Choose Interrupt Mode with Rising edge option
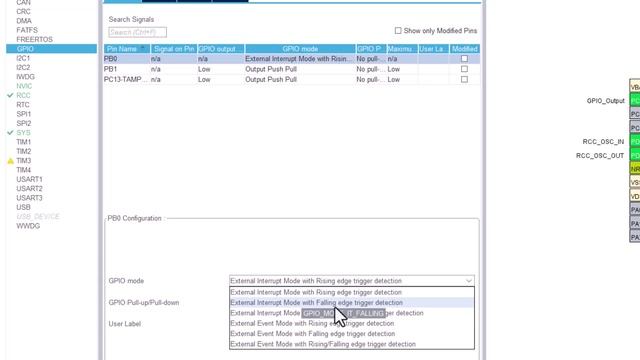 [351, 292]
